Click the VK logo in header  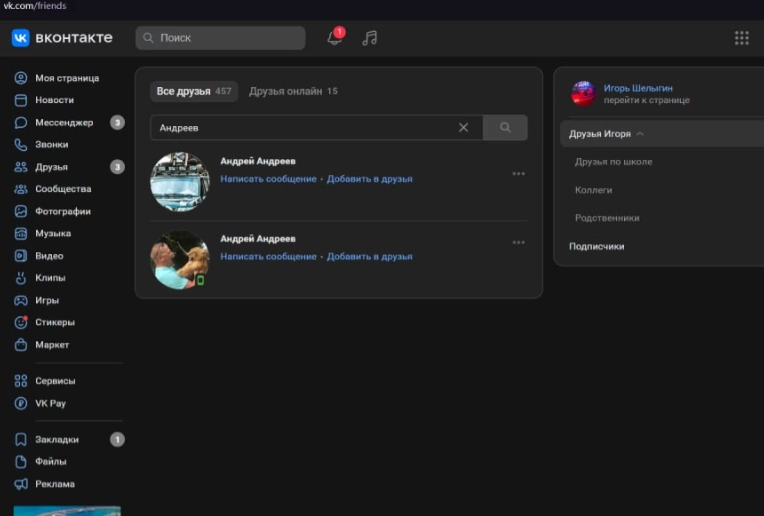(x=62, y=38)
